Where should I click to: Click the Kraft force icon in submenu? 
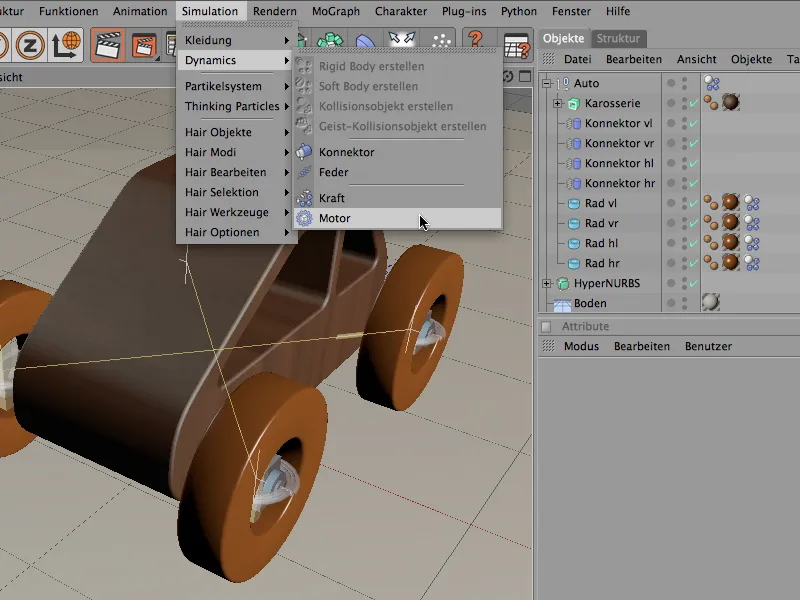[x=305, y=198]
